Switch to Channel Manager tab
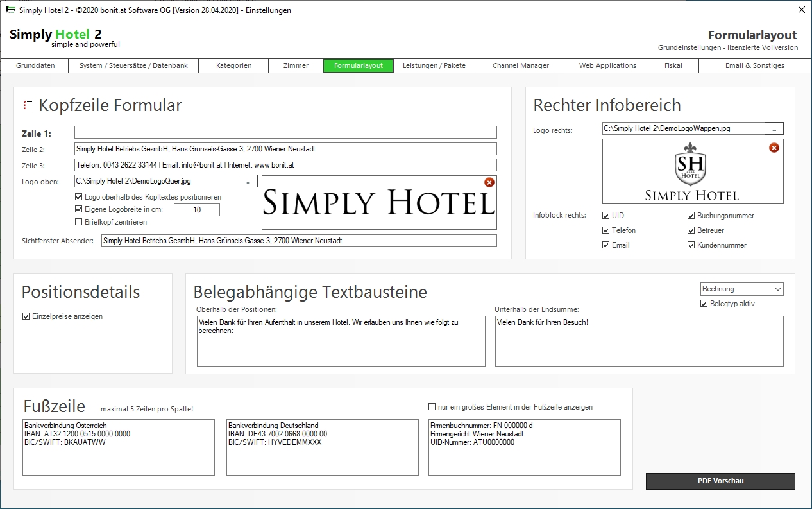This screenshot has width=812, height=509. coord(521,65)
